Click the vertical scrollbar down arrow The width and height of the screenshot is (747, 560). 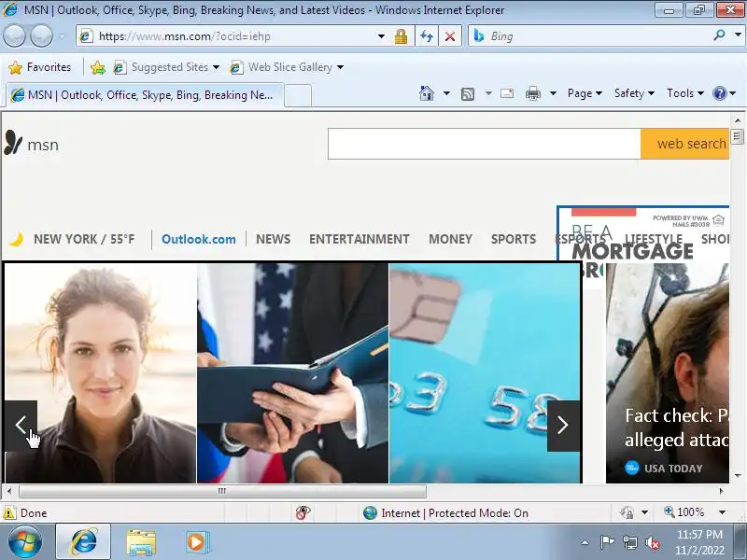(738, 475)
